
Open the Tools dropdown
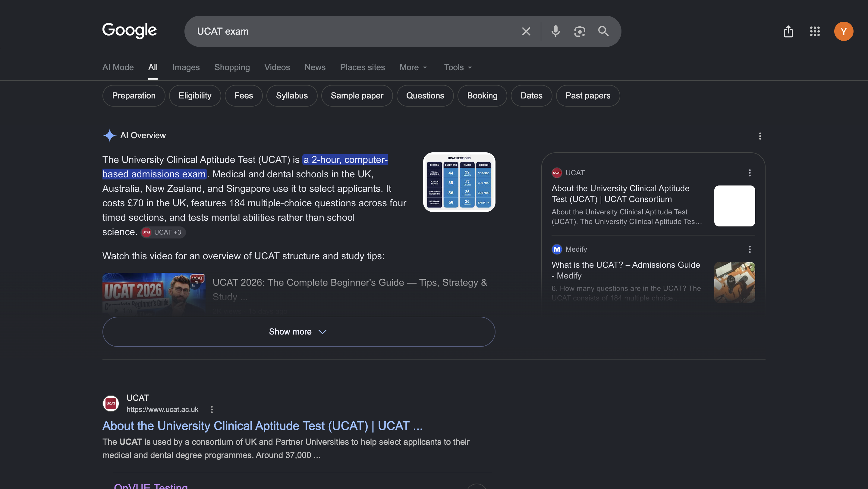pos(458,67)
